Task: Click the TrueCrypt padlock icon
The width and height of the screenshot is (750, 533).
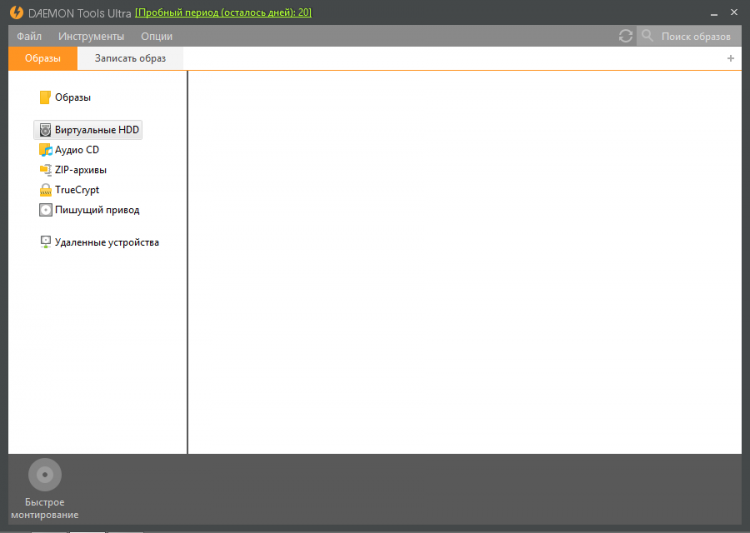Action: (45, 190)
